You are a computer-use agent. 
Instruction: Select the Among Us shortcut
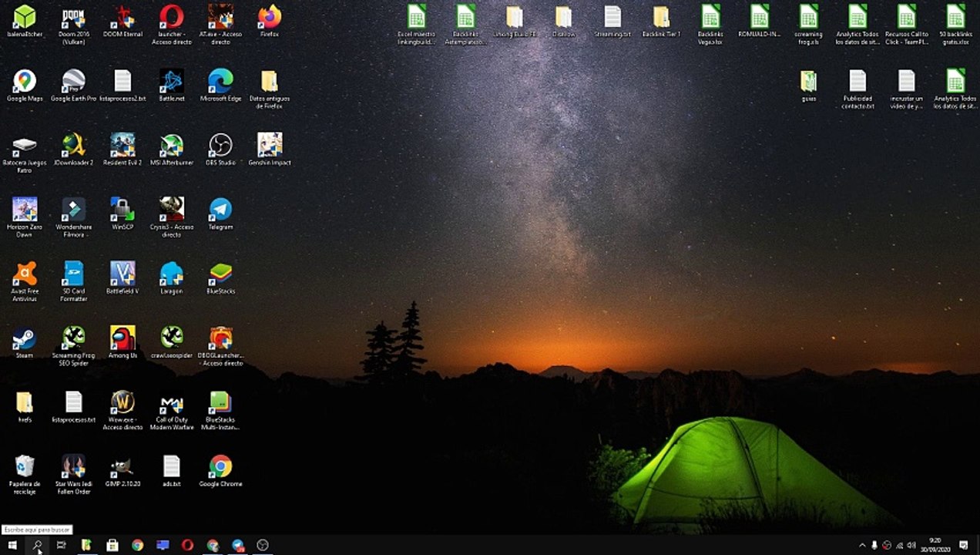(x=123, y=342)
